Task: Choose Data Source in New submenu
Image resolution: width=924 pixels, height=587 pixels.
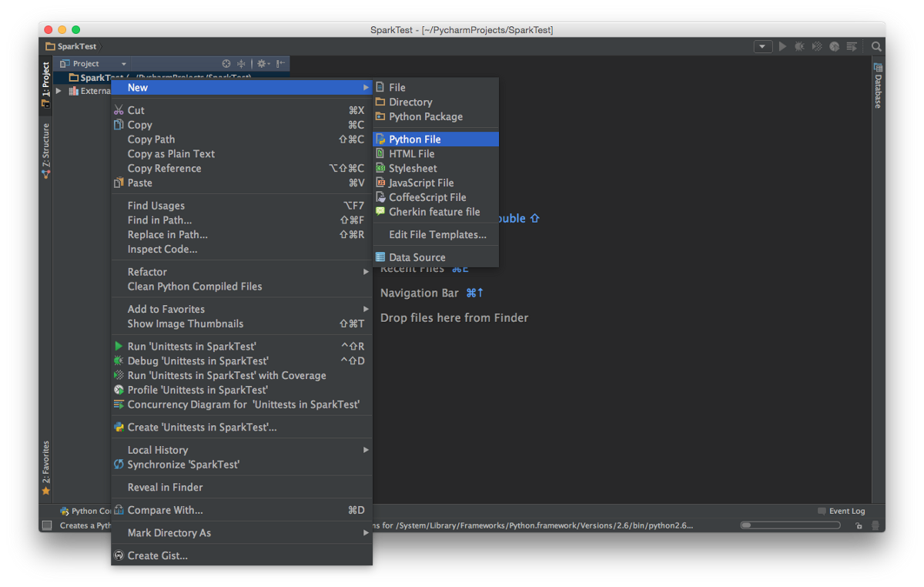Action: pyautogui.click(x=437, y=257)
